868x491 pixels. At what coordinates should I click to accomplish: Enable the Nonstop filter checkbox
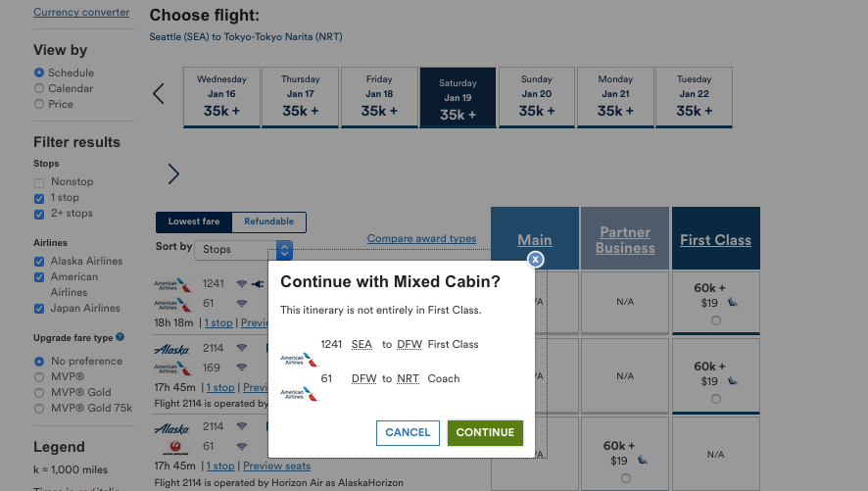click(39, 182)
